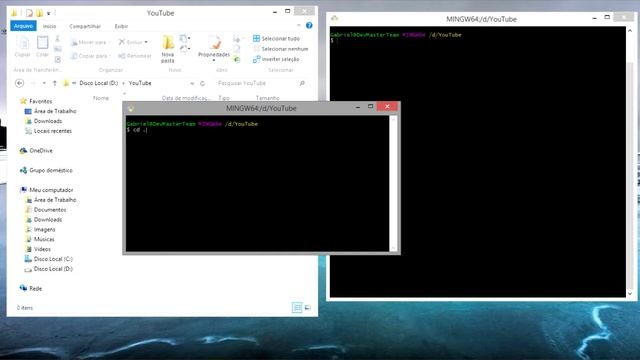
Task: Refresh the Explorer folder view
Action: coord(202,83)
